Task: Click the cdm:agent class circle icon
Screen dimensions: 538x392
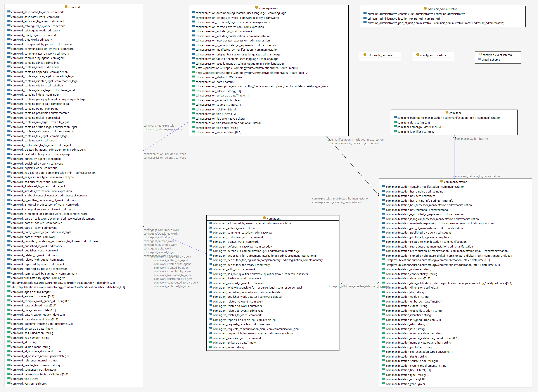Action: click(x=264, y=218)
